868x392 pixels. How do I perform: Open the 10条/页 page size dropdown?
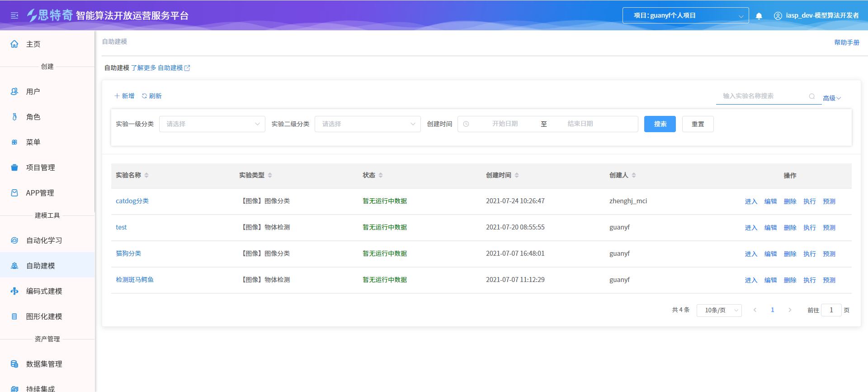pyautogui.click(x=719, y=310)
